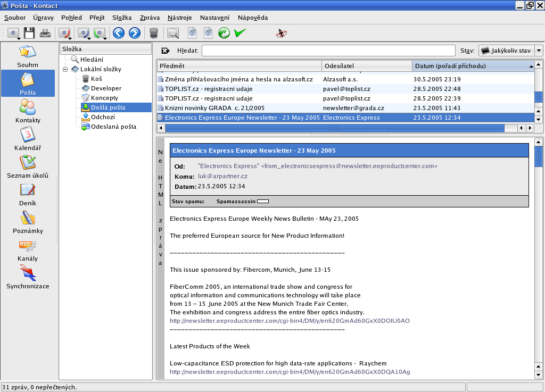
Task: Select the TOPLIST.cz message dated 28.5.2005 22:48
Action: point(345,89)
